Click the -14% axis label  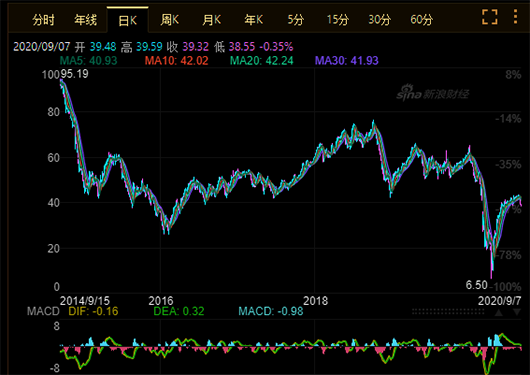coord(508,119)
